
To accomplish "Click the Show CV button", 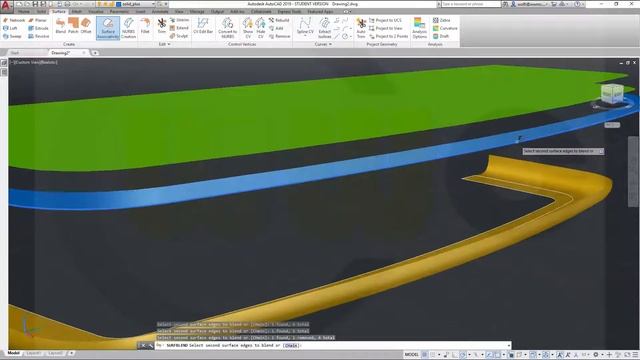I will tap(248, 28).
